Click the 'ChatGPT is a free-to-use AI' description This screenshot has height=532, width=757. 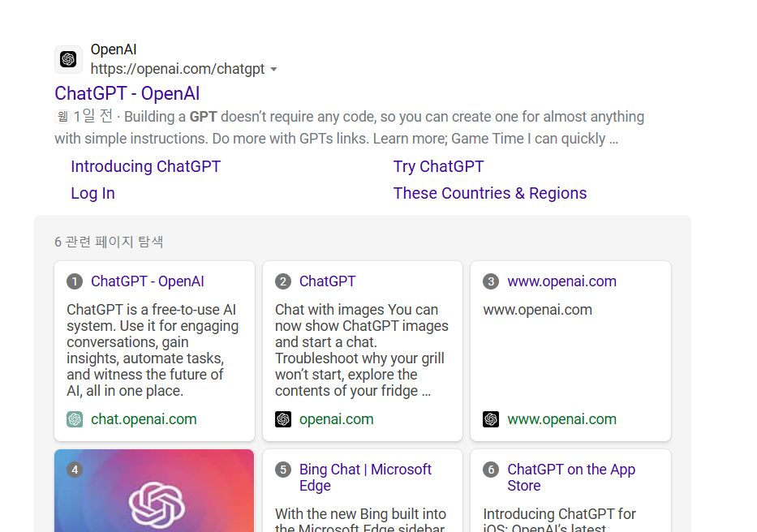click(x=153, y=350)
